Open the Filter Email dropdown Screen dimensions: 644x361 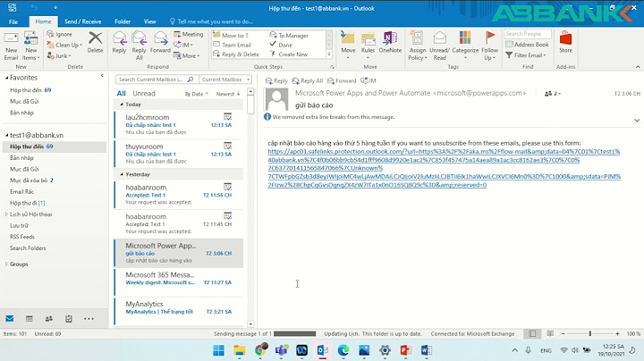tap(526, 55)
